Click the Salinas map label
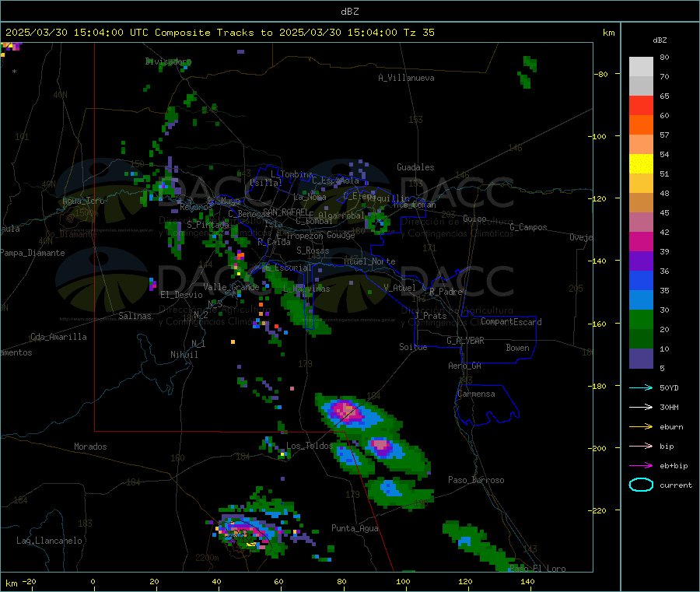This screenshot has width=700, height=592. click(x=135, y=316)
